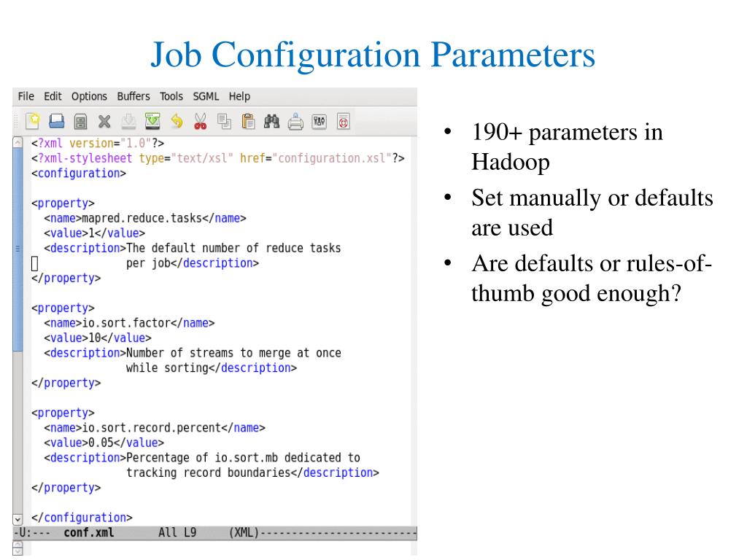Click conf.xml buffer name in mode line
747x560 pixels.
pyautogui.click(x=88, y=532)
